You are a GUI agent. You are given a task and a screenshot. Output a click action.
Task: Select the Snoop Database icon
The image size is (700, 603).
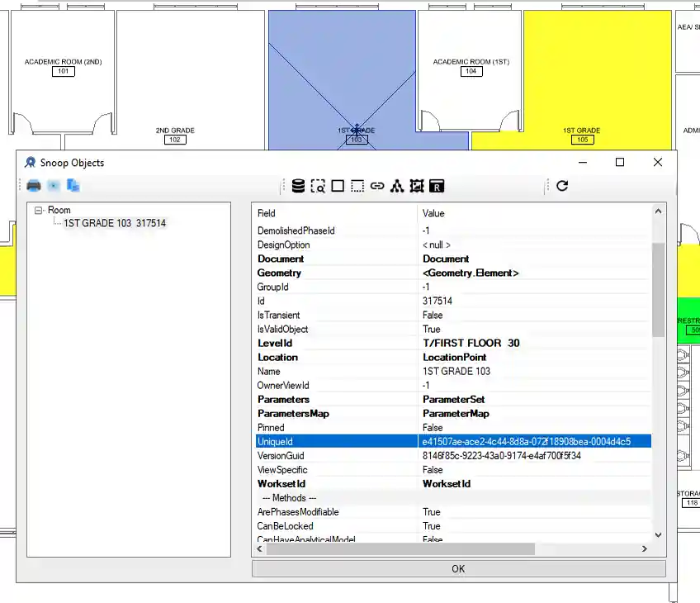coord(298,185)
